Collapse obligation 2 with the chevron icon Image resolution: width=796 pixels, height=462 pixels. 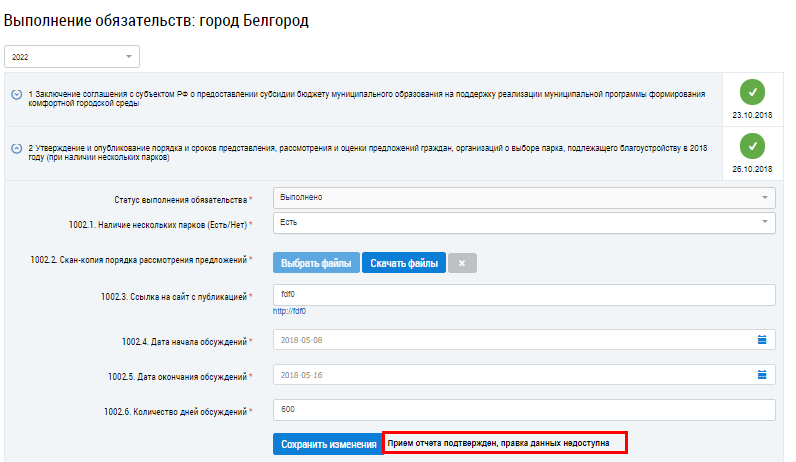17,149
